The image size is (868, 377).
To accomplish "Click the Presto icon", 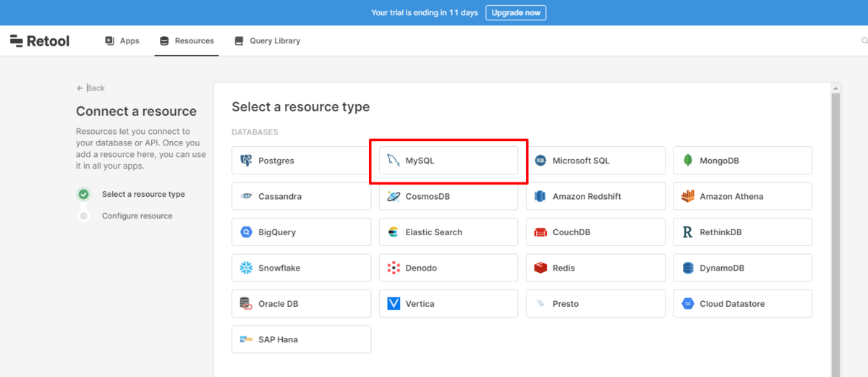I will pos(540,304).
